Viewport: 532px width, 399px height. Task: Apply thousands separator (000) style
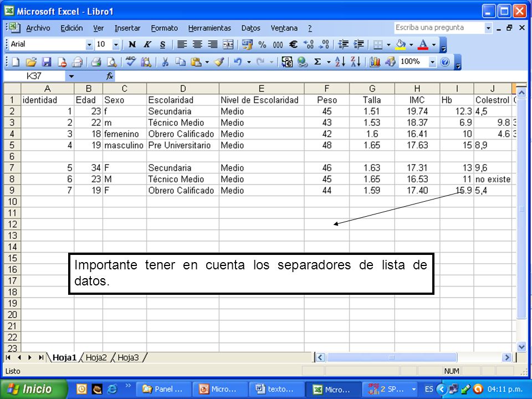[x=278, y=44]
